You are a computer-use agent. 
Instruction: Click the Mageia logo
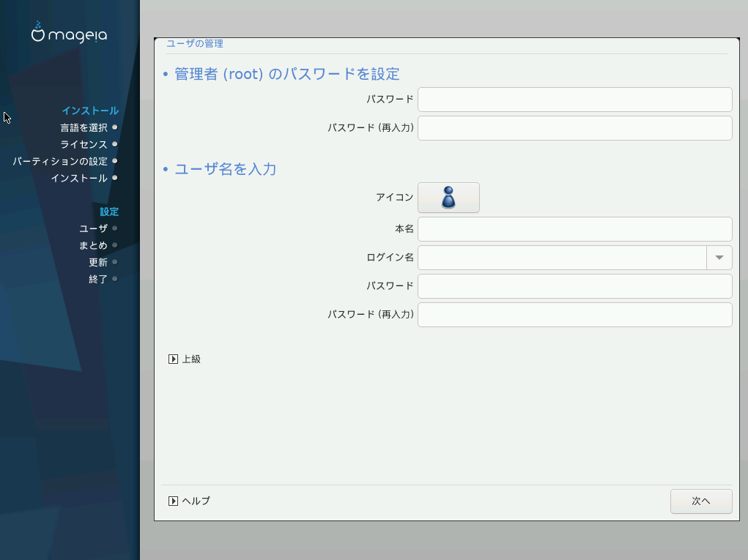click(x=70, y=33)
